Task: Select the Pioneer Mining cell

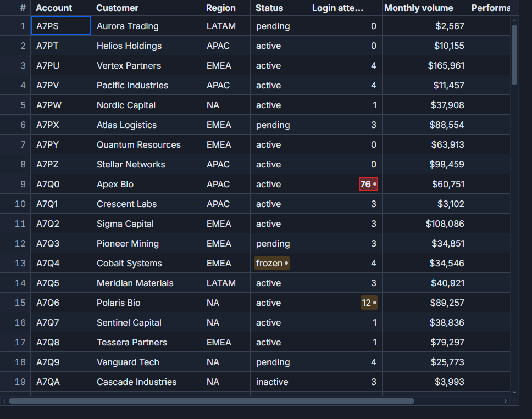Action: click(x=146, y=243)
